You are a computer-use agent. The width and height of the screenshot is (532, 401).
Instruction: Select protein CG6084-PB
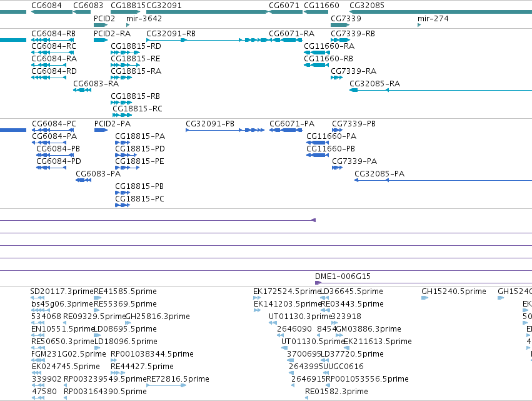pyautogui.click(x=58, y=149)
